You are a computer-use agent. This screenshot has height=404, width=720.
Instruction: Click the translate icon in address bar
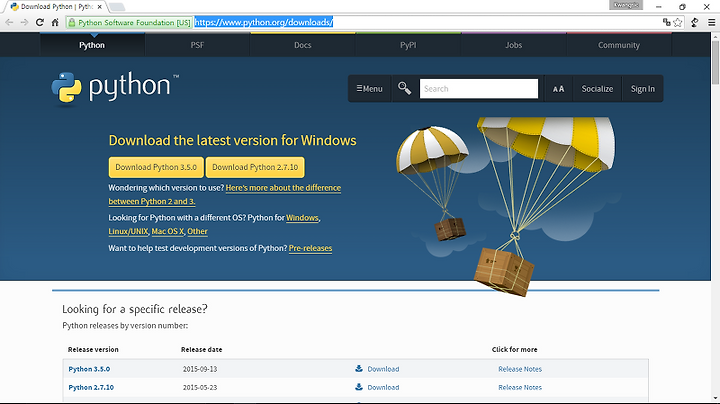[x=666, y=22]
